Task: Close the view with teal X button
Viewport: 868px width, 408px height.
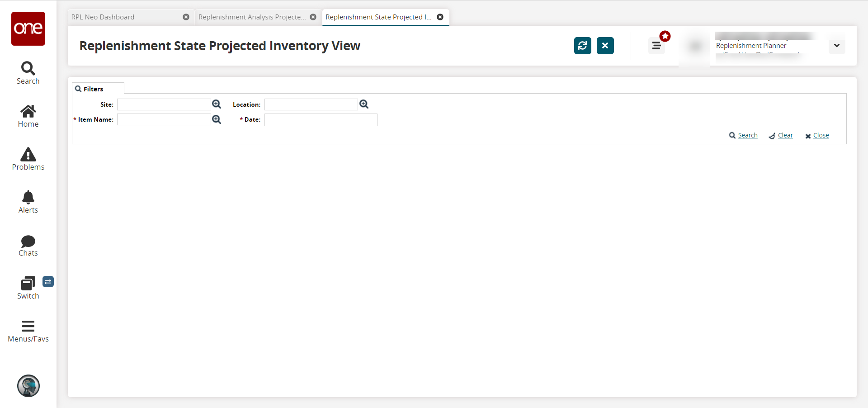Action: click(605, 46)
